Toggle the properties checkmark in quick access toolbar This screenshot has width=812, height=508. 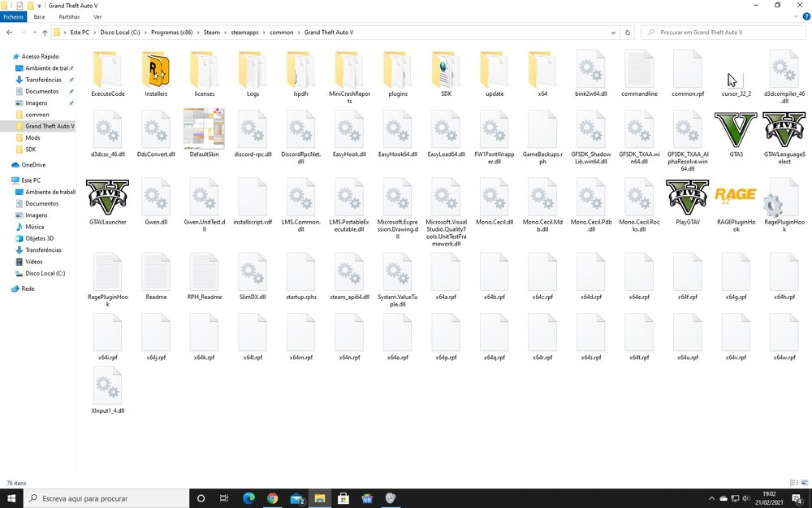tap(20, 6)
